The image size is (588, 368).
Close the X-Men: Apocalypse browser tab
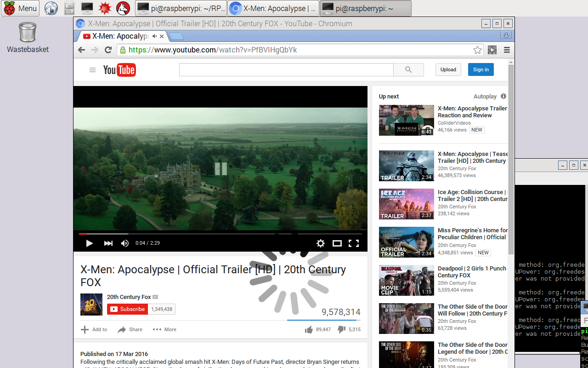162,36
